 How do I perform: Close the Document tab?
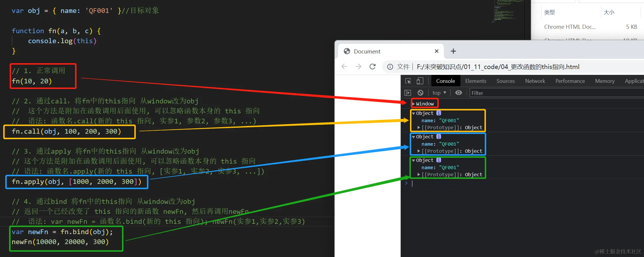pos(436,51)
